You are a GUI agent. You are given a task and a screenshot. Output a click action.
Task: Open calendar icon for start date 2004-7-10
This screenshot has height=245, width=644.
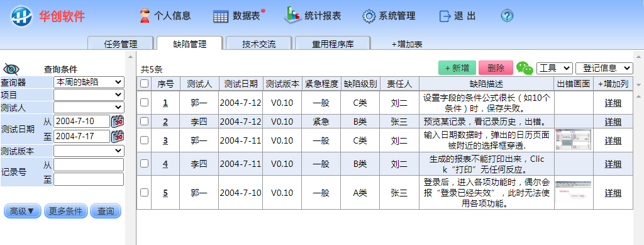(118, 122)
